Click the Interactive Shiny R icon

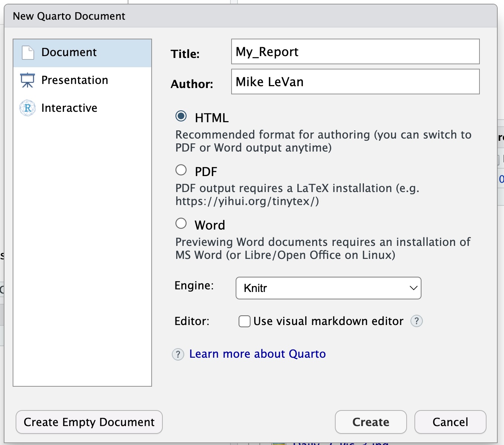(28, 108)
